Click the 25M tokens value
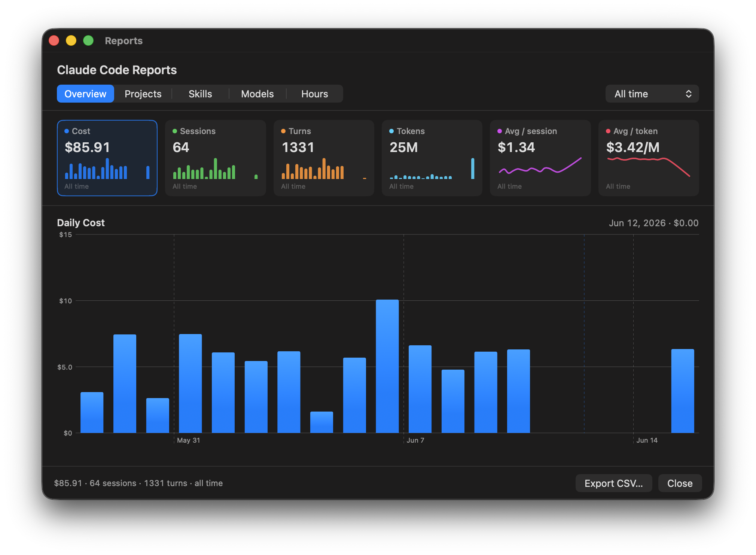The height and width of the screenshot is (555, 756). click(x=404, y=148)
